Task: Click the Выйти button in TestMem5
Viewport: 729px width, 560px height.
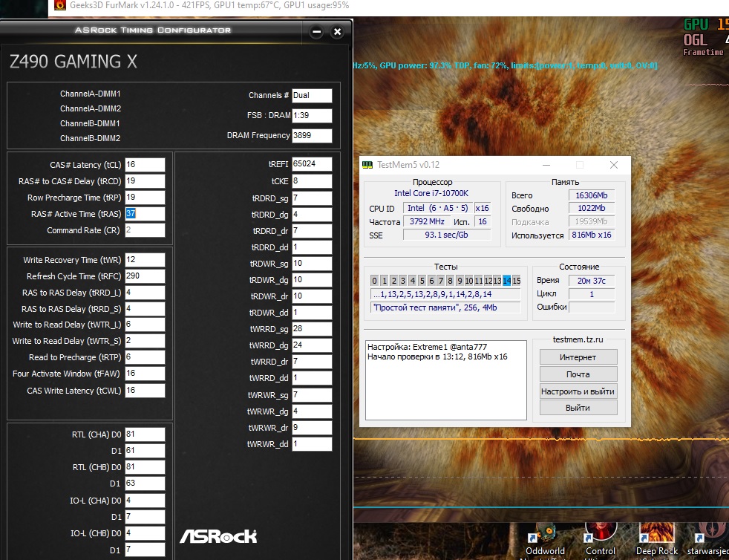Action: pos(578,408)
